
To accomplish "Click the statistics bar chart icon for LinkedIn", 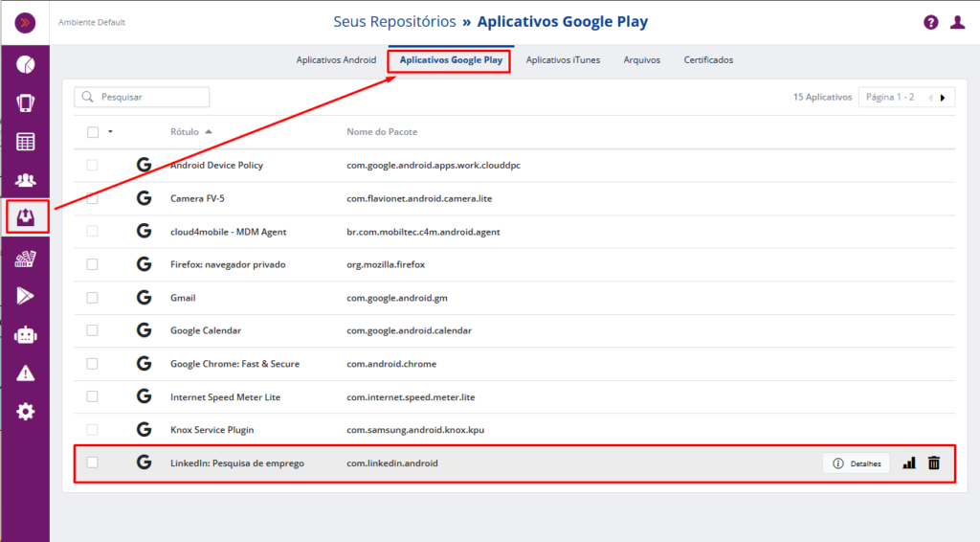I will [909, 463].
